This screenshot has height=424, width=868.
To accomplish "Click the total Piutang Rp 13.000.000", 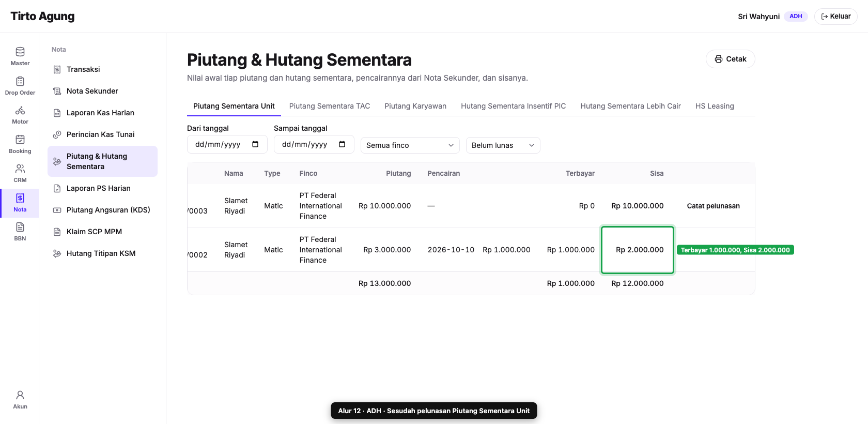I will (x=385, y=283).
